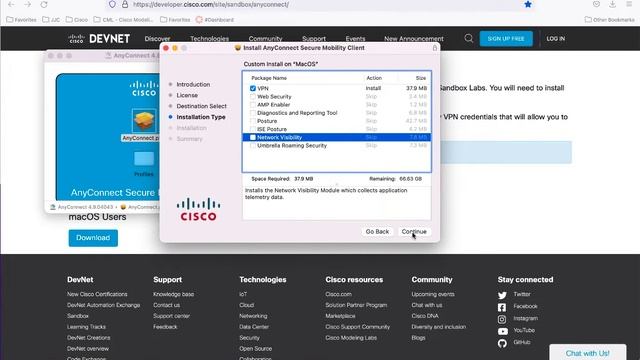Open the browser hamburger menu
This screenshot has height=360, width=640.
(x=629, y=4)
